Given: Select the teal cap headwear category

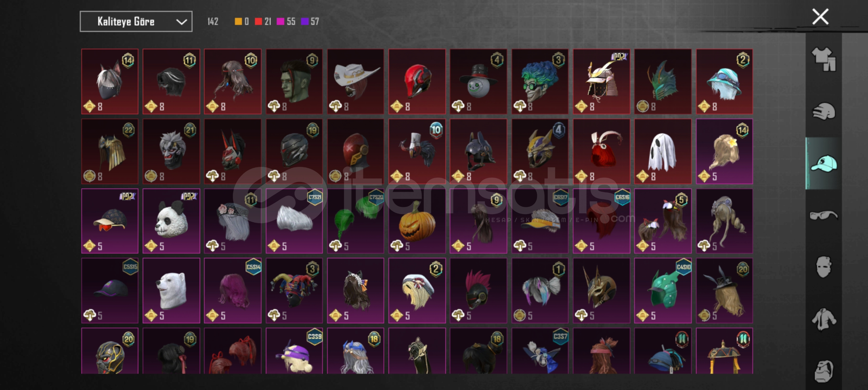Looking at the screenshot, I should coord(824,164).
